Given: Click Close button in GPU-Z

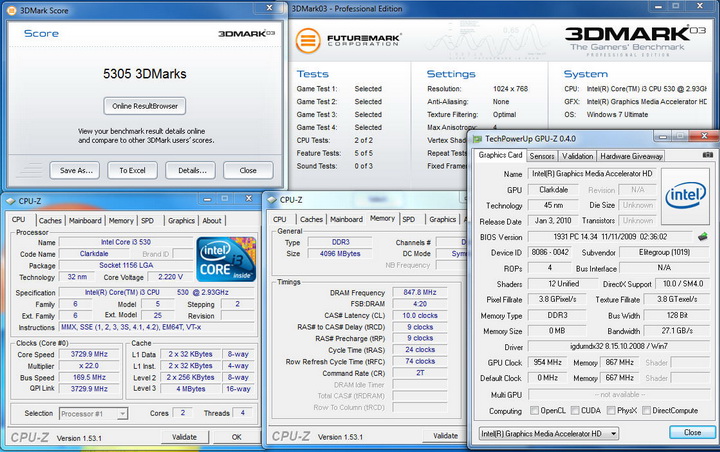Looking at the screenshot, I should pyautogui.click(x=692, y=432).
